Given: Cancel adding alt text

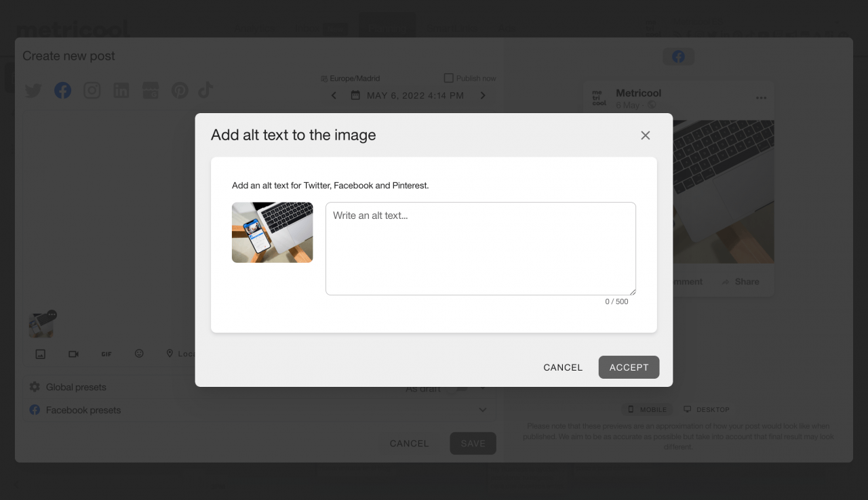Looking at the screenshot, I should point(563,367).
